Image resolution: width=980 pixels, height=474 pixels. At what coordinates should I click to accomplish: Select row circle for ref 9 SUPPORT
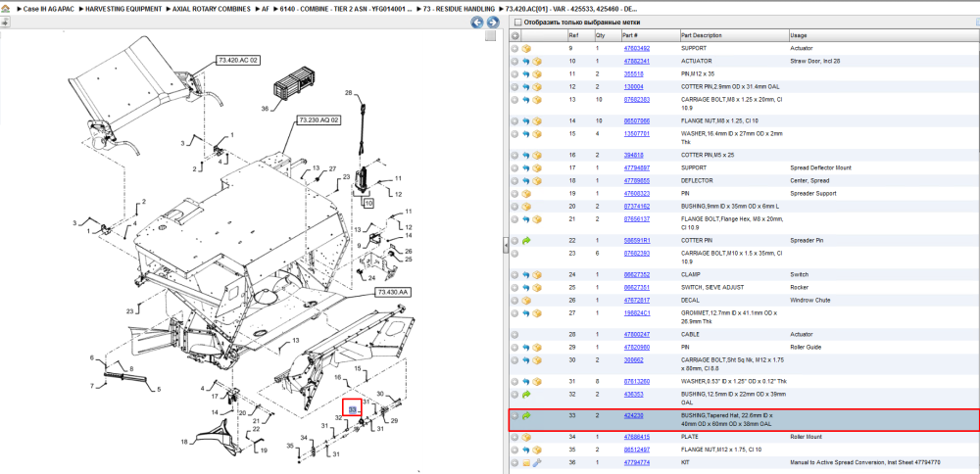point(515,48)
